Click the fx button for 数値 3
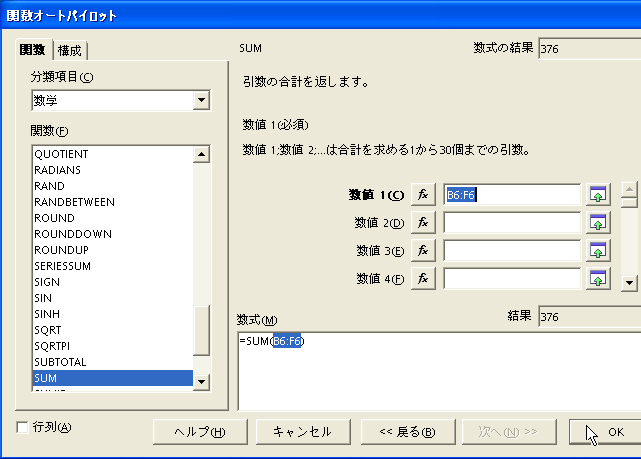 coord(423,250)
